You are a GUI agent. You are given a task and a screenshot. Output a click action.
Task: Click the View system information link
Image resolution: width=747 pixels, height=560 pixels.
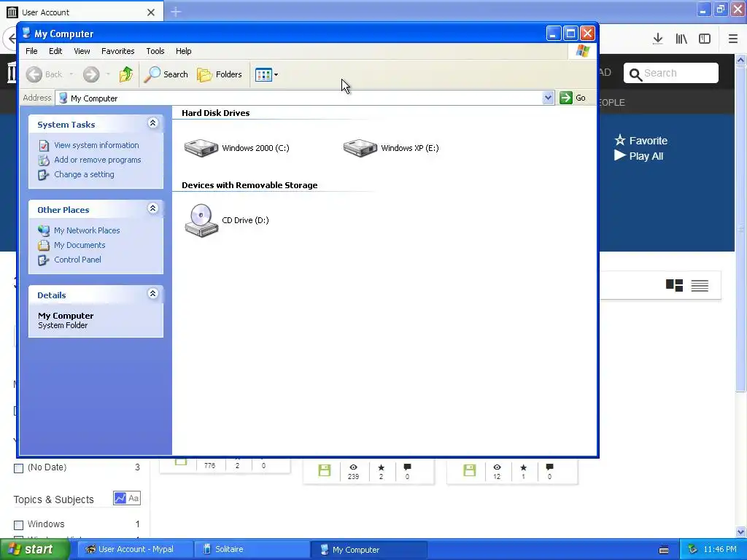[x=96, y=145]
